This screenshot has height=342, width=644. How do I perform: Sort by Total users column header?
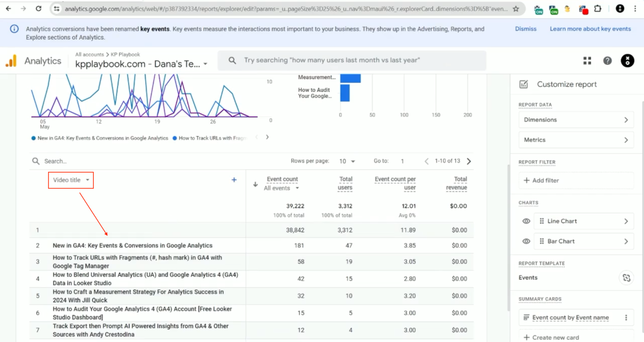[x=345, y=183]
